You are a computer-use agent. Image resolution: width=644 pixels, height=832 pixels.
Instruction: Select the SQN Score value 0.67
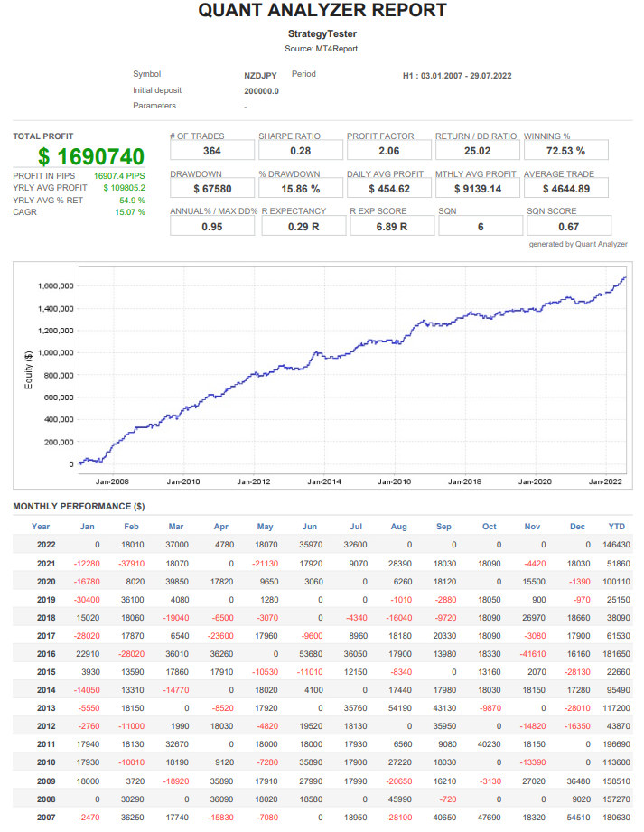point(568,226)
